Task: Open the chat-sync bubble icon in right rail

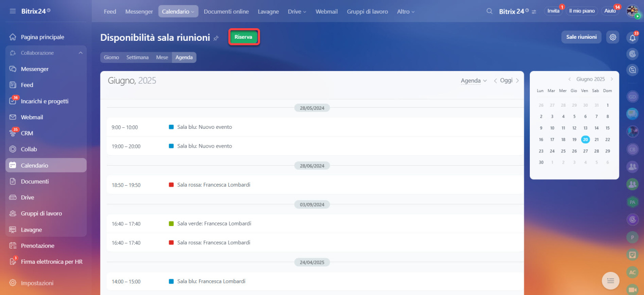Action: click(632, 69)
